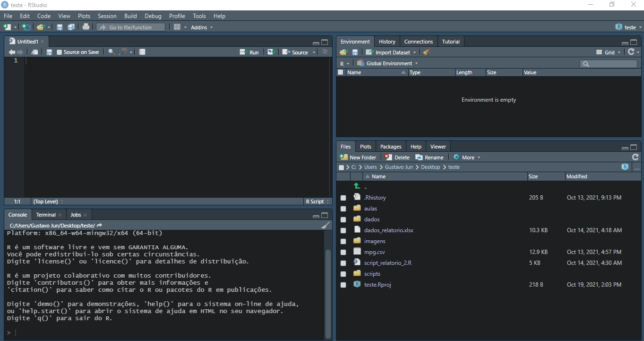Close the Untitled1 tab
This screenshot has height=341, width=644.
[x=43, y=42]
